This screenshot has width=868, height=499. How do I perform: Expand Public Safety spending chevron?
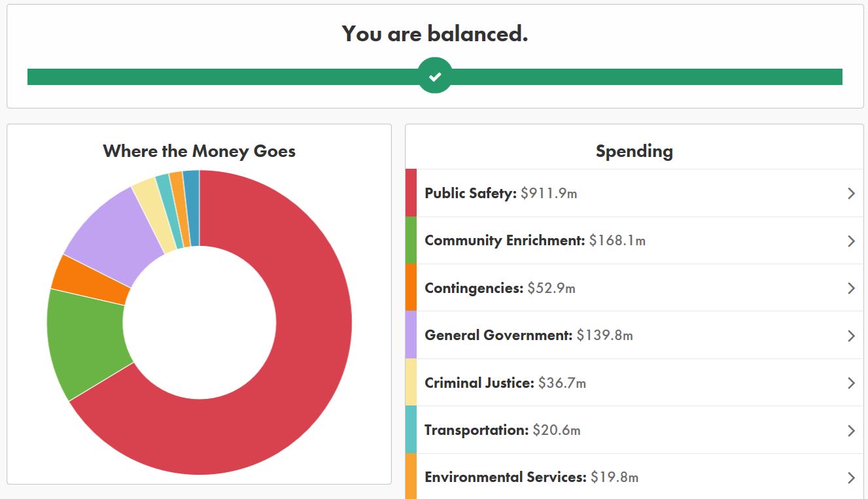(851, 193)
